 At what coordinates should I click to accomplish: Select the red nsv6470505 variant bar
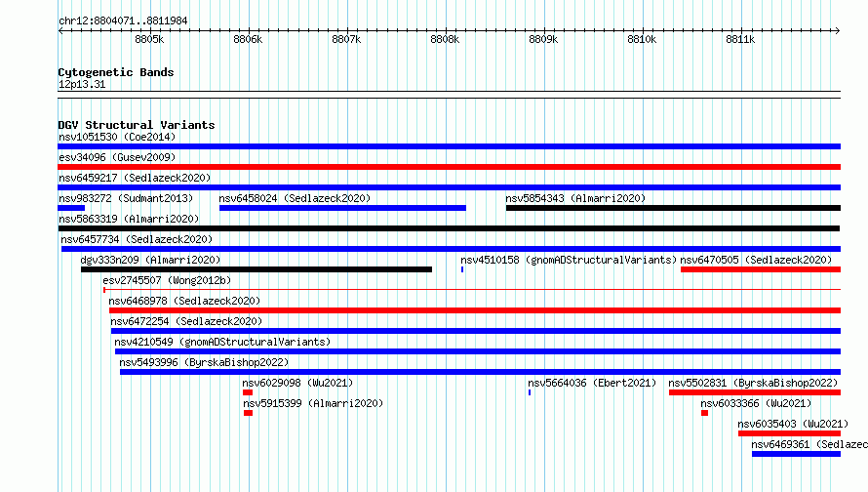coord(761,269)
